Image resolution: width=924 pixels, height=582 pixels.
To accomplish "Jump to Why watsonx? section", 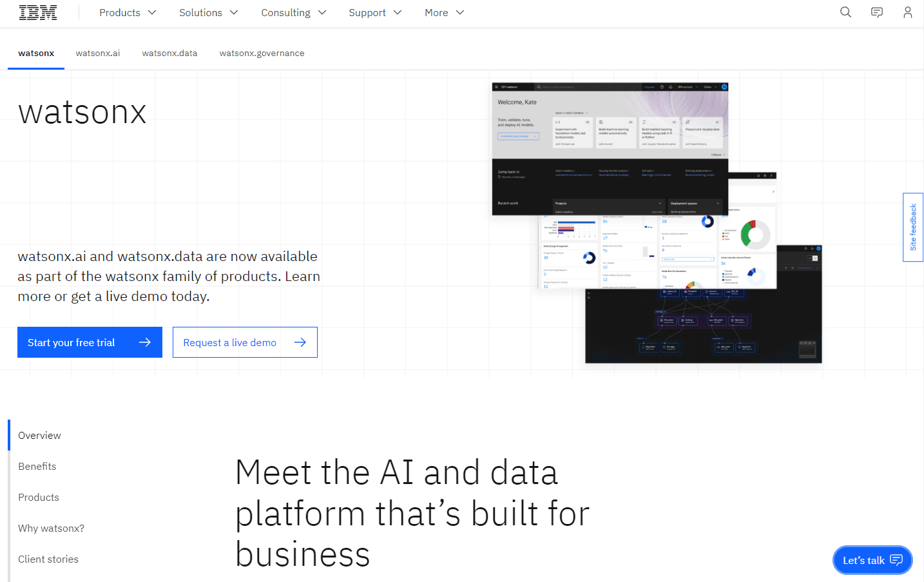I will pos(52,529).
